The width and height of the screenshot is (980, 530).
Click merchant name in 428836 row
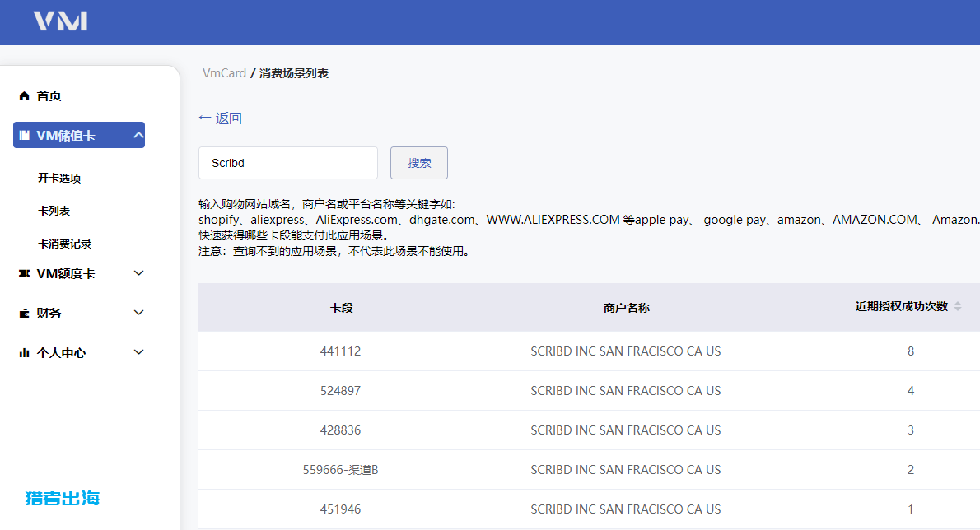coord(626,430)
